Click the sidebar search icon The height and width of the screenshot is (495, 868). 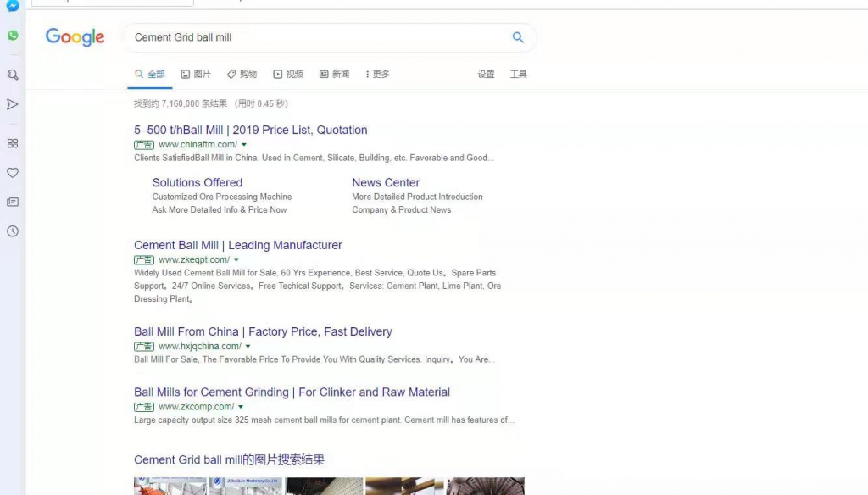(13, 75)
